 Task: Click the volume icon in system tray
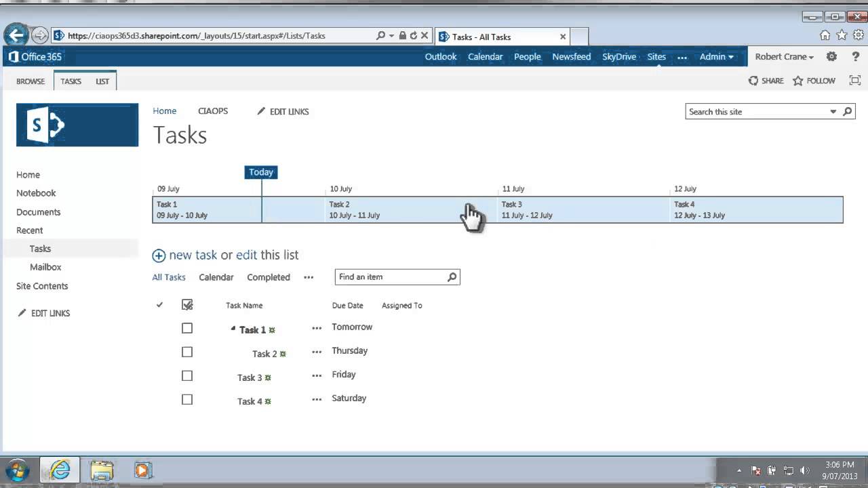pyautogui.click(x=805, y=470)
